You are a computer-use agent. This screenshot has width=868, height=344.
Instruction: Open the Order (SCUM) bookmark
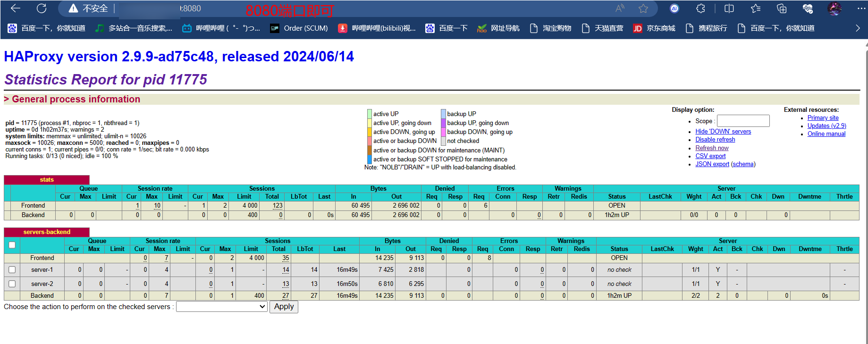point(299,28)
